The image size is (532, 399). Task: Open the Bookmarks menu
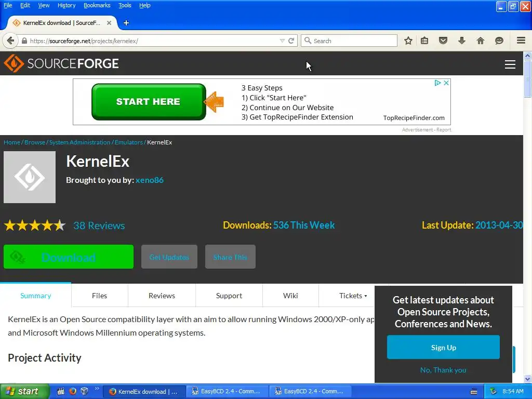click(97, 5)
